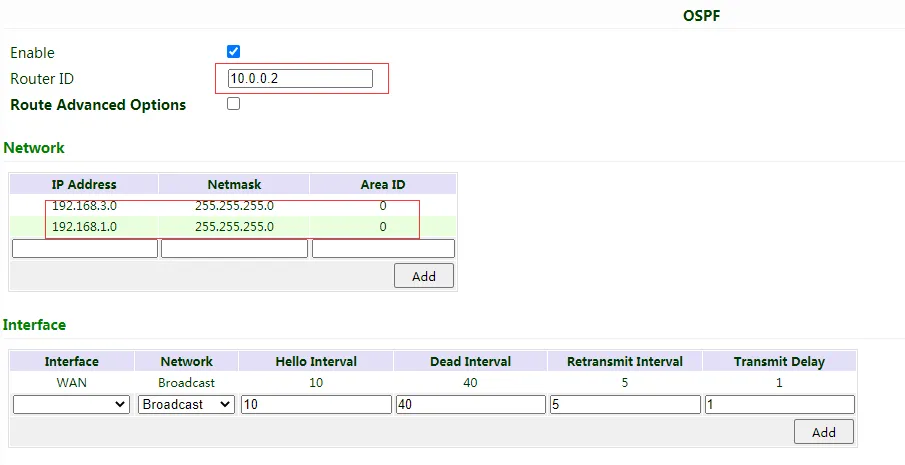Click the Retransmit Interval column header

[625, 362]
